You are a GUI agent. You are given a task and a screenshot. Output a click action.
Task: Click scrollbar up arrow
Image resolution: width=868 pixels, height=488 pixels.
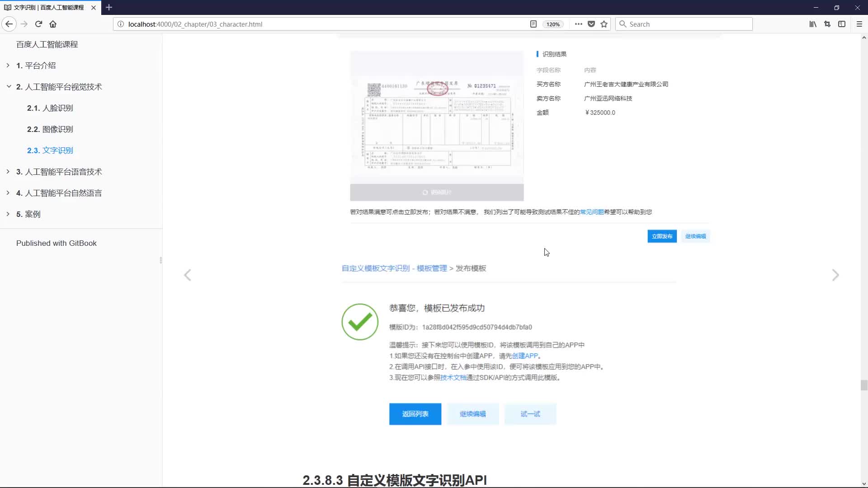pos(864,38)
